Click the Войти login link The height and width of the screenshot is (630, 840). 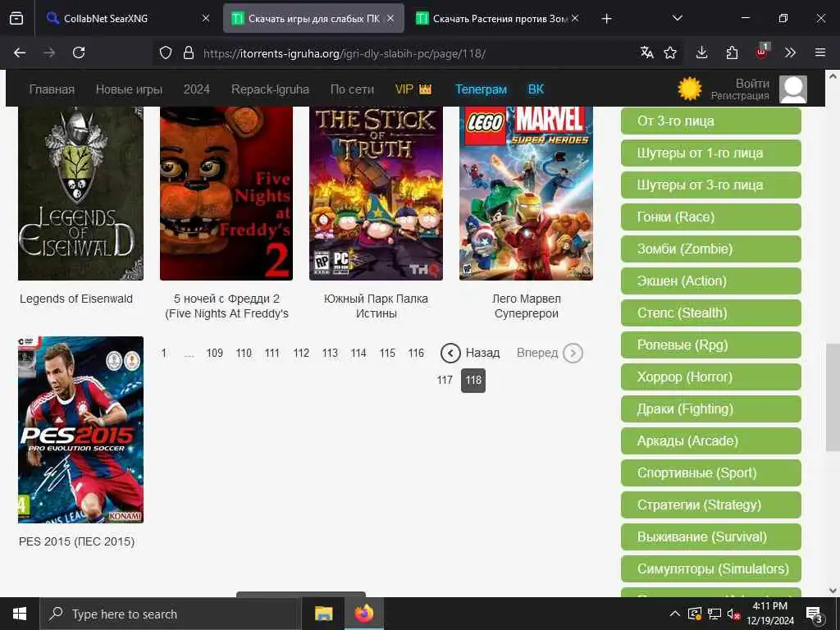click(x=752, y=84)
